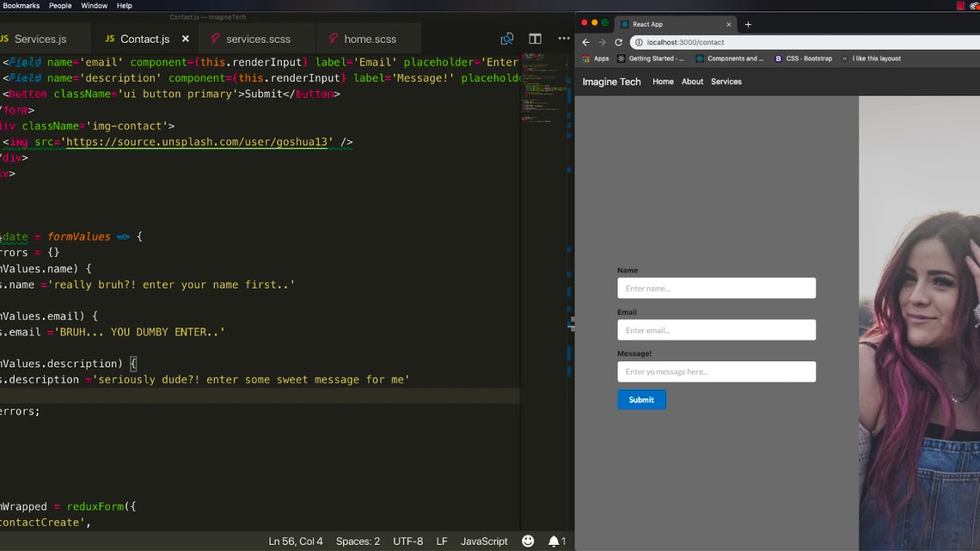The image size is (980, 551).
Task: Split the VS Code editor right
Action: (x=535, y=39)
